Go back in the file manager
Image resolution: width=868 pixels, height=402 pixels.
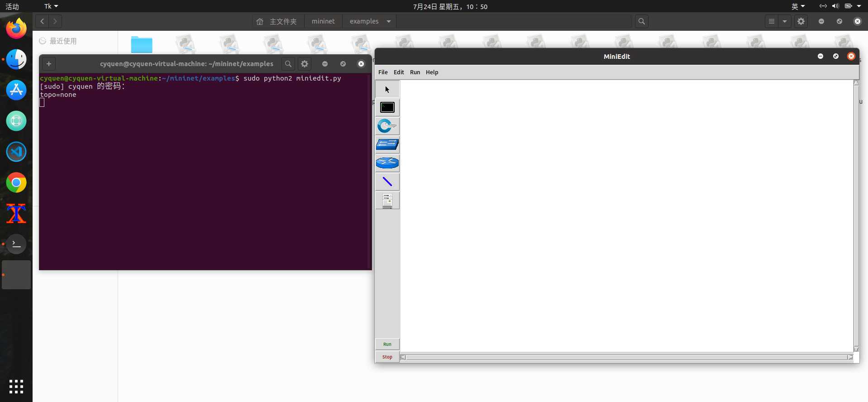pos(42,21)
